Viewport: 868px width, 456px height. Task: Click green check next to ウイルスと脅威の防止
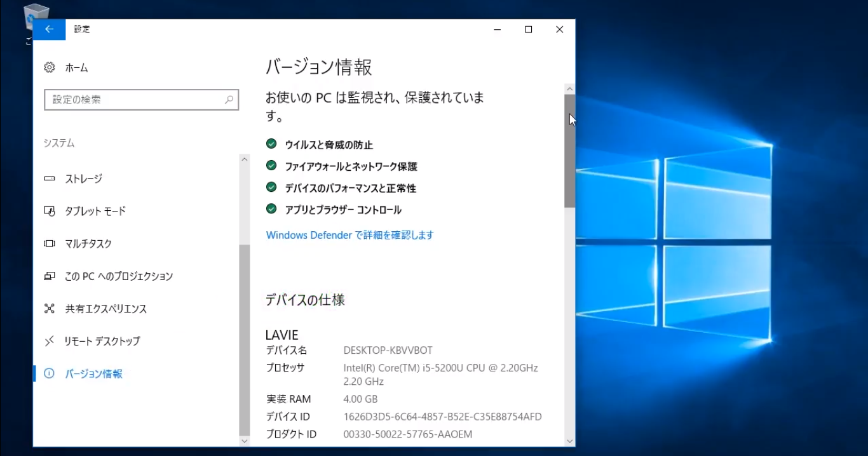click(271, 144)
